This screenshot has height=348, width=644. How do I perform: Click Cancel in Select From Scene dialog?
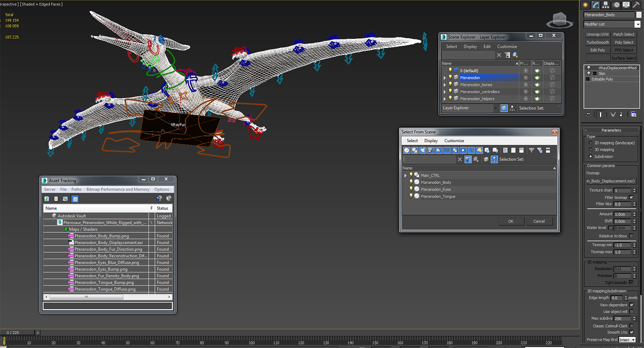point(539,221)
